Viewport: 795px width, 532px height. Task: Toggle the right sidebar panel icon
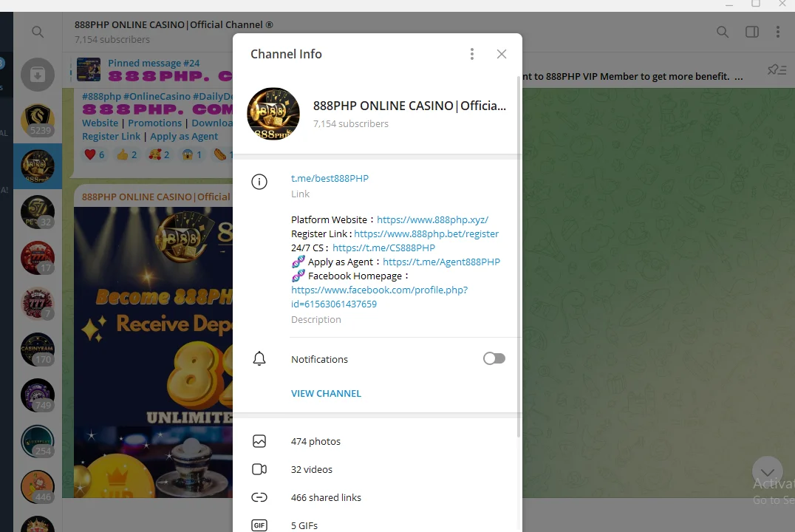752,32
